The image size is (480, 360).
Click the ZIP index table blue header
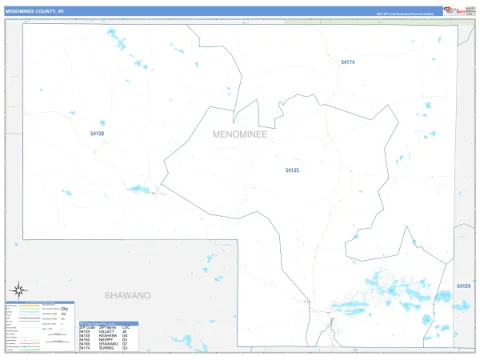pyautogui.click(x=109, y=324)
